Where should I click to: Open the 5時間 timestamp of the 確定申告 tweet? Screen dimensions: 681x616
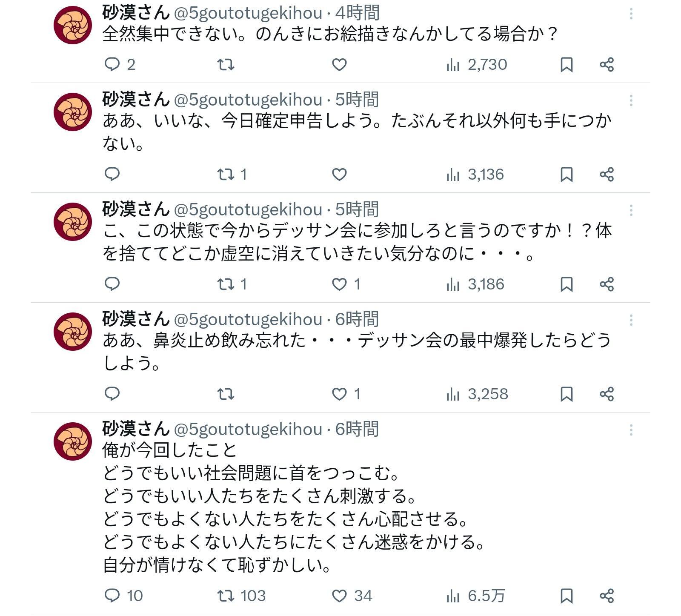(x=357, y=100)
